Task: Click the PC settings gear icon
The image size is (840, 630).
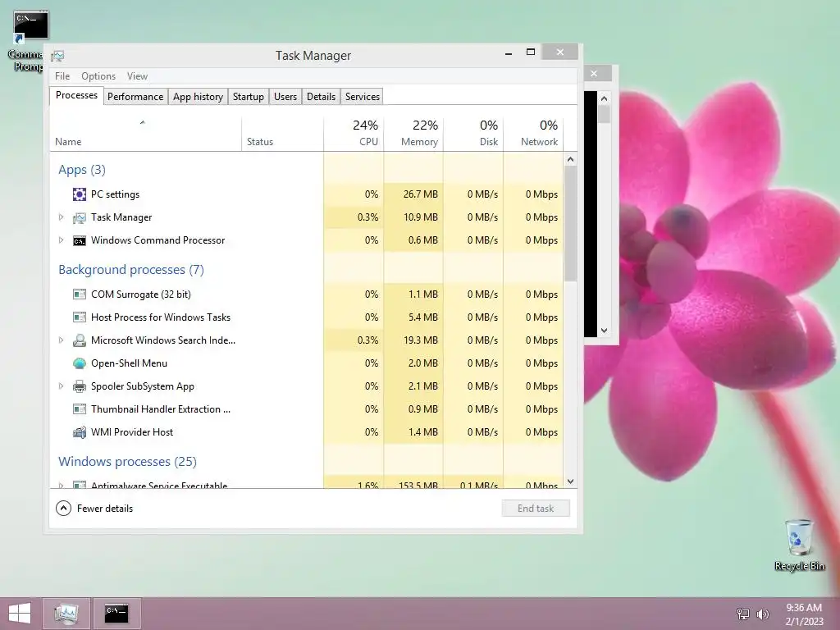Action: point(80,194)
